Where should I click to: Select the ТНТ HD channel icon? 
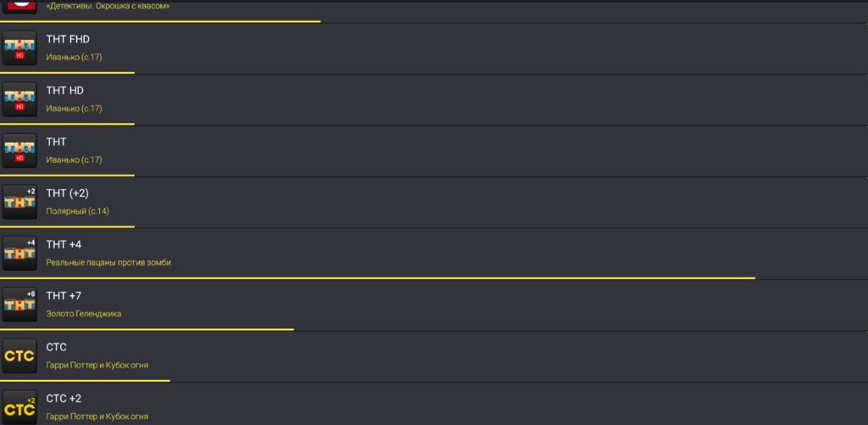pyautogui.click(x=19, y=99)
